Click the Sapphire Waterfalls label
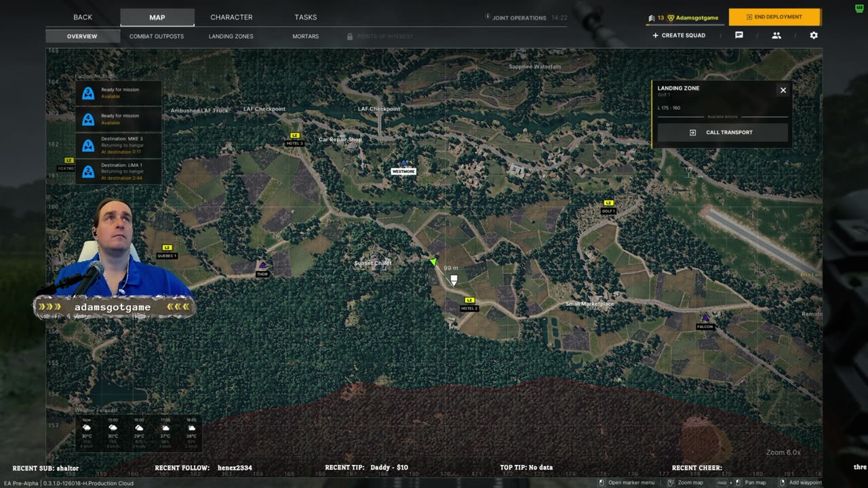The height and width of the screenshot is (488, 868). 535,66
